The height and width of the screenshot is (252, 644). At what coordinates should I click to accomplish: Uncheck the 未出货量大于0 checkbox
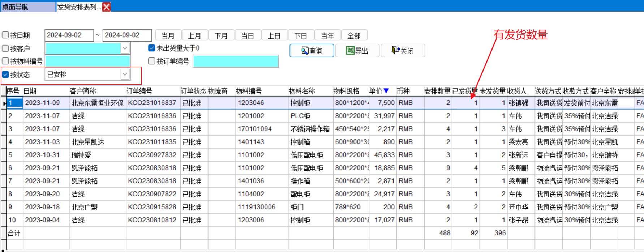pyautogui.click(x=152, y=48)
